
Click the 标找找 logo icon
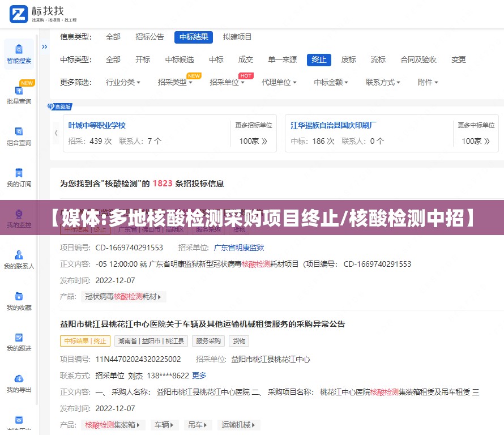[19, 14]
